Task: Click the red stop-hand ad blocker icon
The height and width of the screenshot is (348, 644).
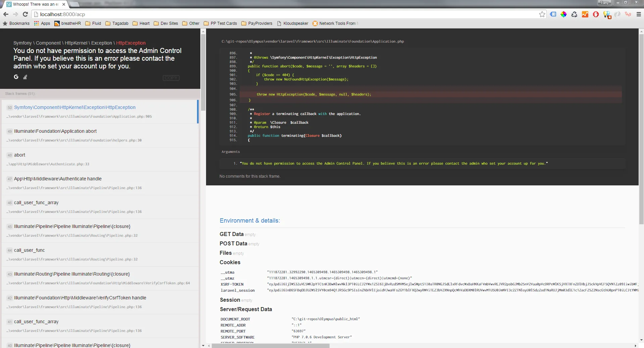Action: (x=596, y=14)
